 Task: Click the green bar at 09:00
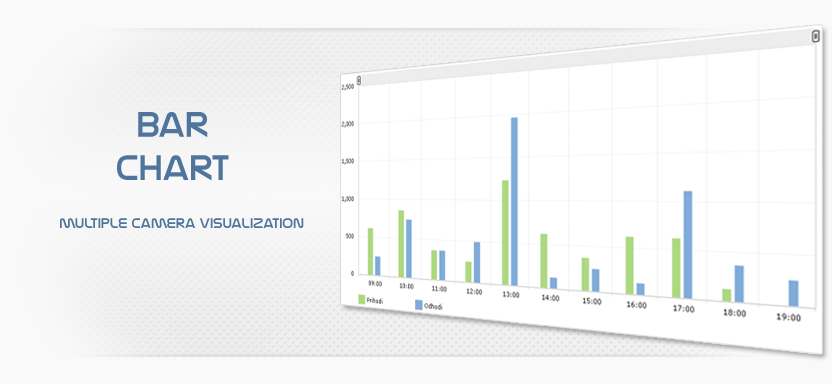[x=370, y=251]
